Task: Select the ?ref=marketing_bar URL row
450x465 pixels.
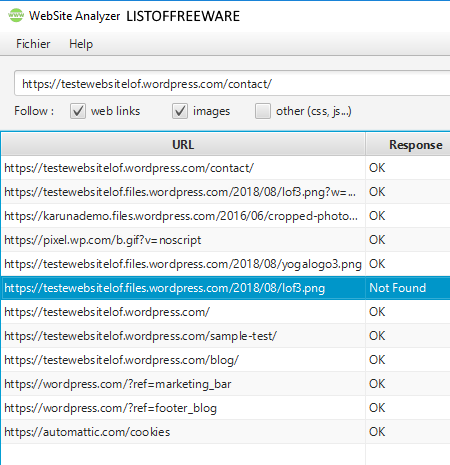Action: click(226, 384)
